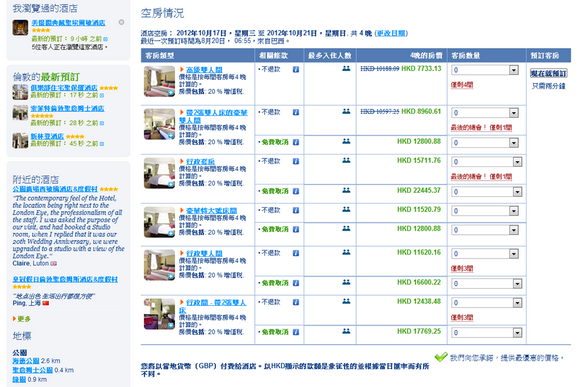Open the 豪華特大號床間 room type link

pyautogui.click(x=211, y=211)
